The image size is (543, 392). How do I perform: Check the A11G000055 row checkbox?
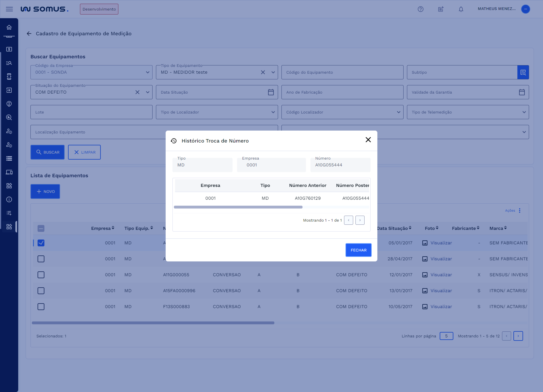(x=41, y=275)
